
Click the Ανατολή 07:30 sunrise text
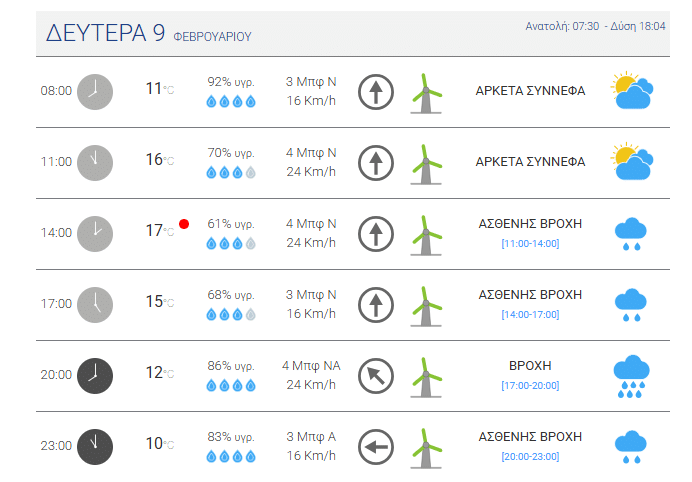click(562, 26)
